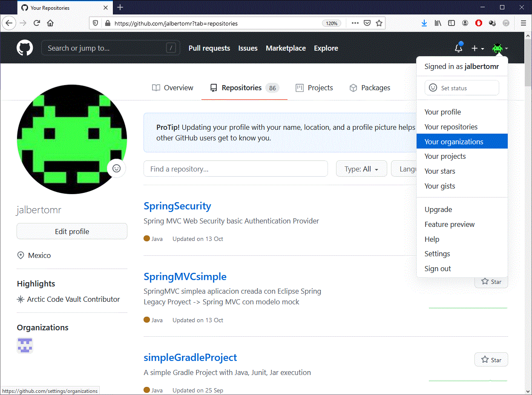The image size is (532, 395).
Task: Click the slash search shortcut key icon
Action: (171, 48)
